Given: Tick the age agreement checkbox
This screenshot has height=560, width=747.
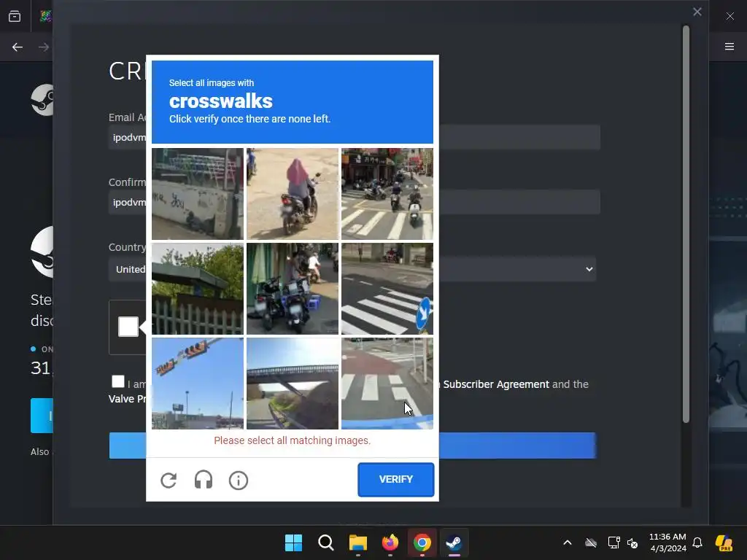Looking at the screenshot, I should pyautogui.click(x=118, y=381).
